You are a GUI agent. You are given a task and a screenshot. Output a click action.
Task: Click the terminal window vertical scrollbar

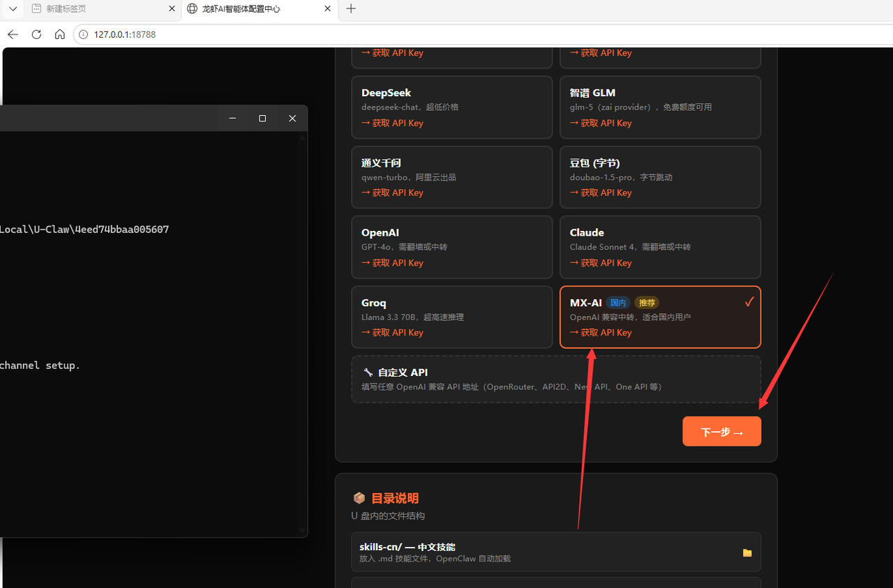pyautogui.click(x=303, y=333)
